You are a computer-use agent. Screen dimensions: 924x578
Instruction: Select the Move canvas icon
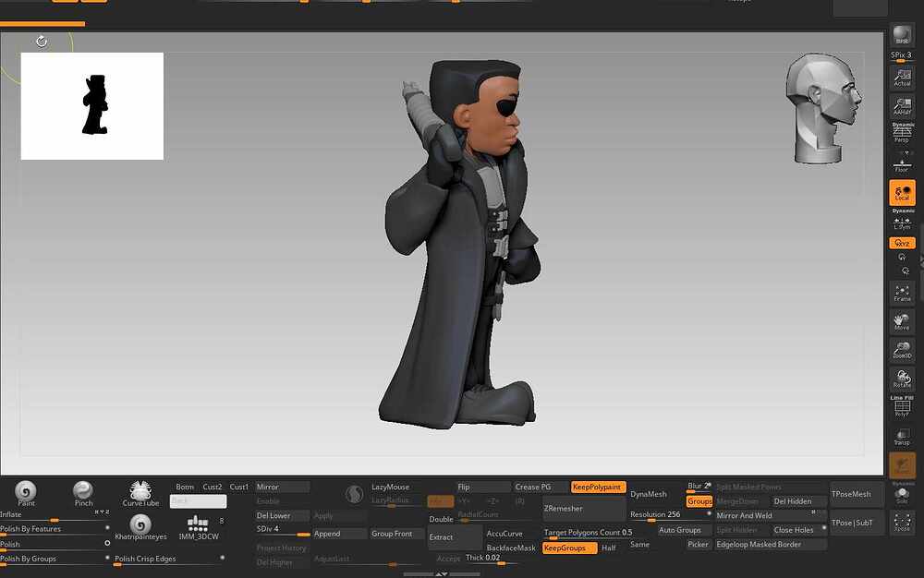[902, 321]
